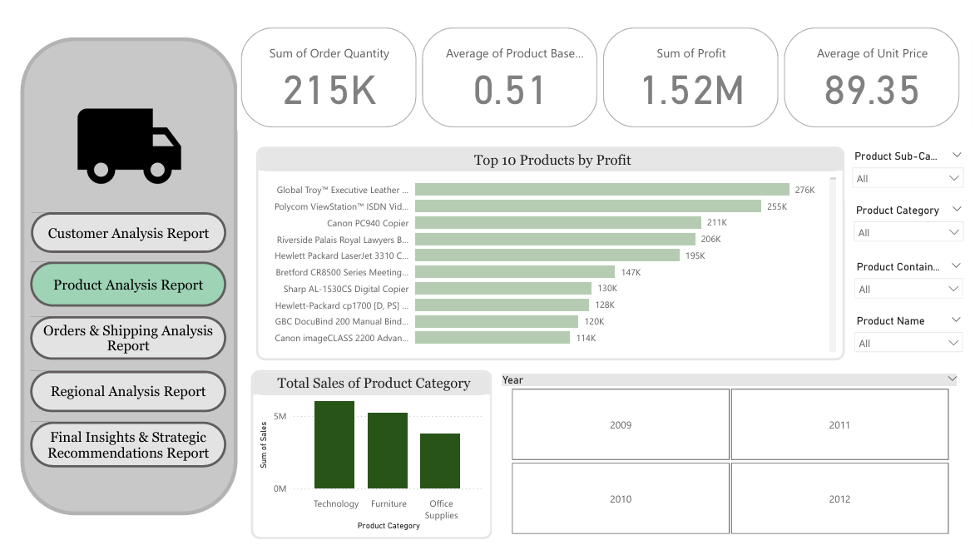Open Final Insights & Strategic Recommendations Report
This screenshot has width=980, height=560.
[x=128, y=445]
